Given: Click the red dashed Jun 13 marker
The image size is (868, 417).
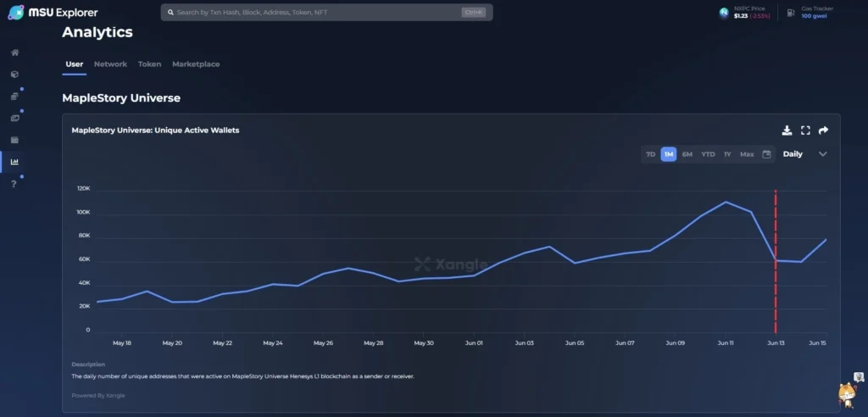Looking at the screenshot, I should point(776,261).
